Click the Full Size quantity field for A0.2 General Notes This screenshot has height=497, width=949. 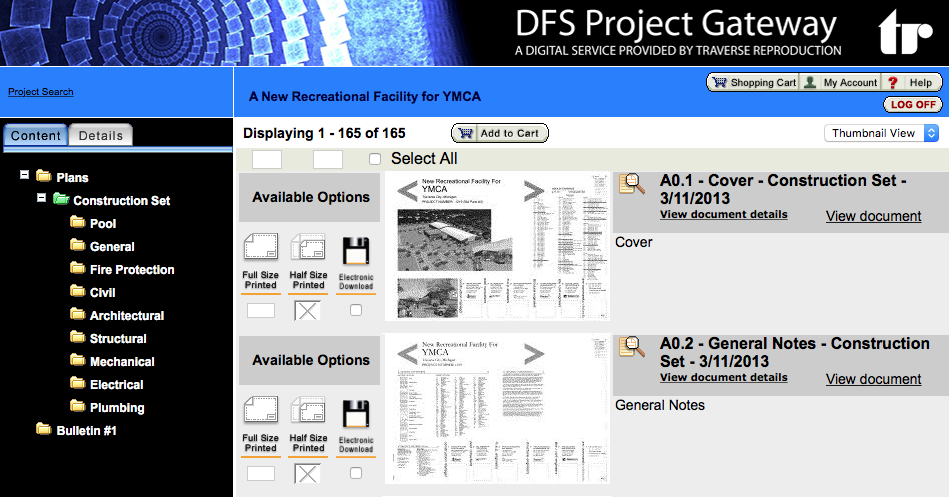coord(261,473)
